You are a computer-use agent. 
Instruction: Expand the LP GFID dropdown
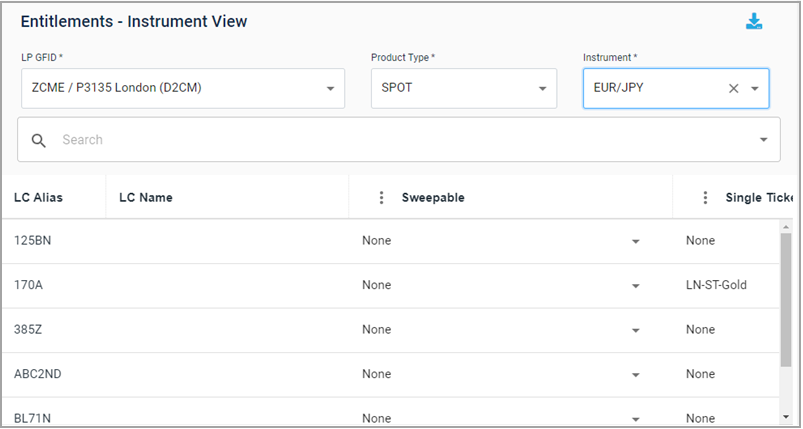(x=330, y=89)
